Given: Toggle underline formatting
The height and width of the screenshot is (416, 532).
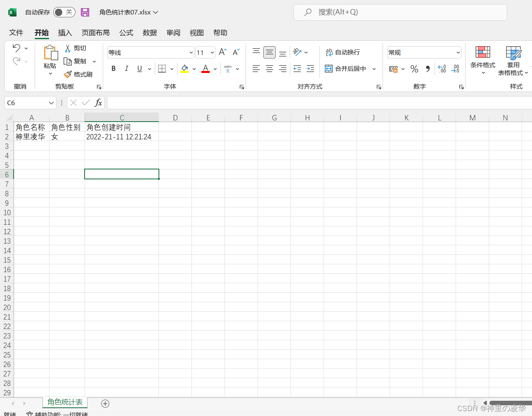Looking at the screenshot, I should pyautogui.click(x=140, y=68).
